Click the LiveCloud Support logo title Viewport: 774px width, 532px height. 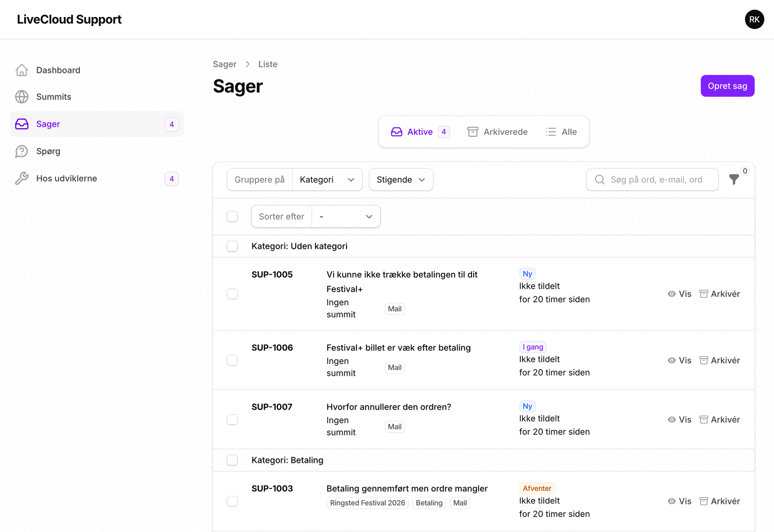click(69, 19)
